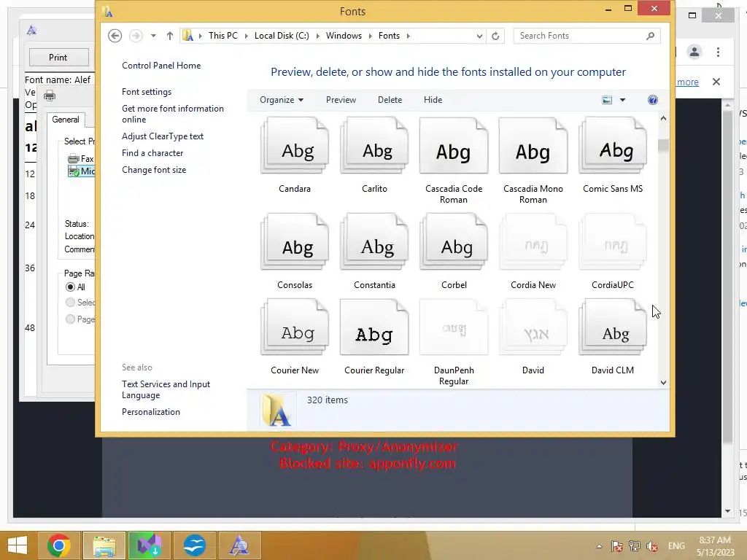The image size is (747, 560).
Task: Open Get more font information online
Action: point(172,114)
